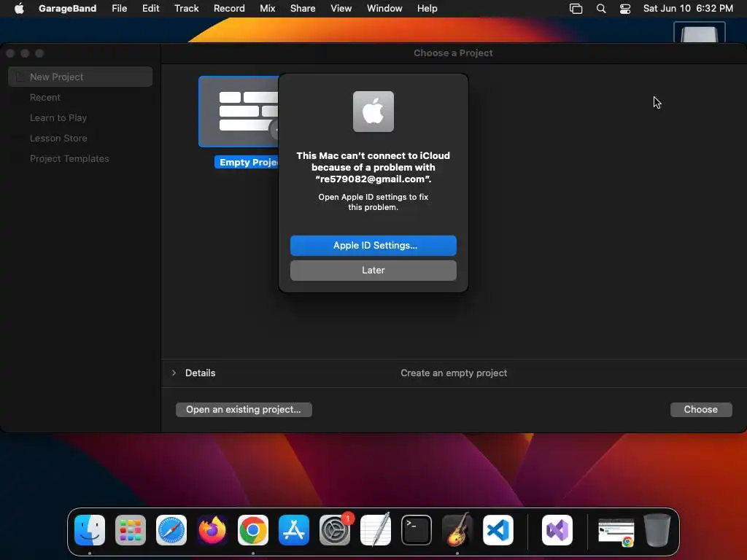Click the "Create an empty project" text

pyautogui.click(x=454, y=373)
